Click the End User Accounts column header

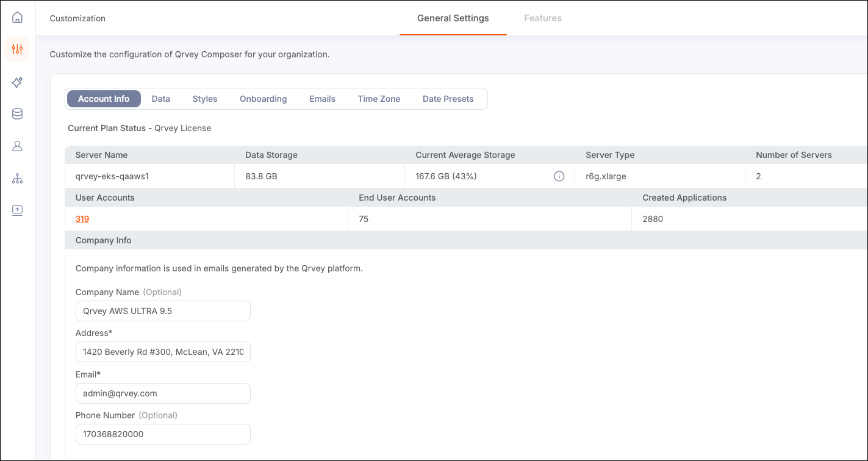pyautogui.click(x=397, y=198)
